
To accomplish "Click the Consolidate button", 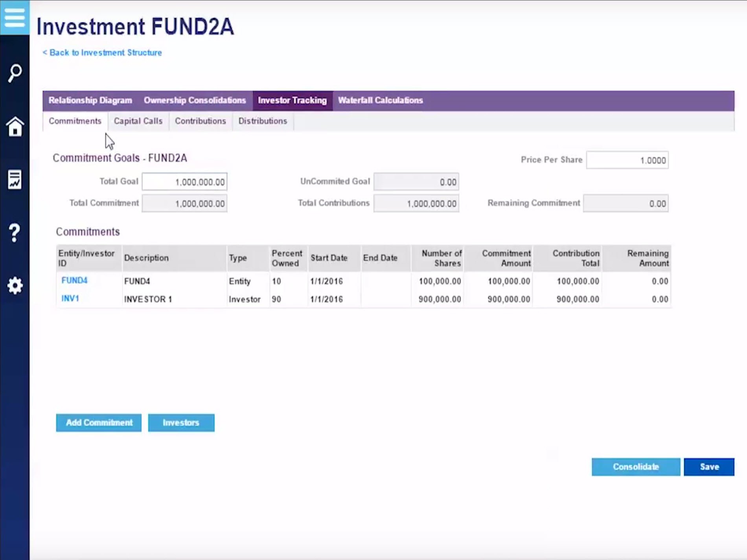I will click(635, 467).
